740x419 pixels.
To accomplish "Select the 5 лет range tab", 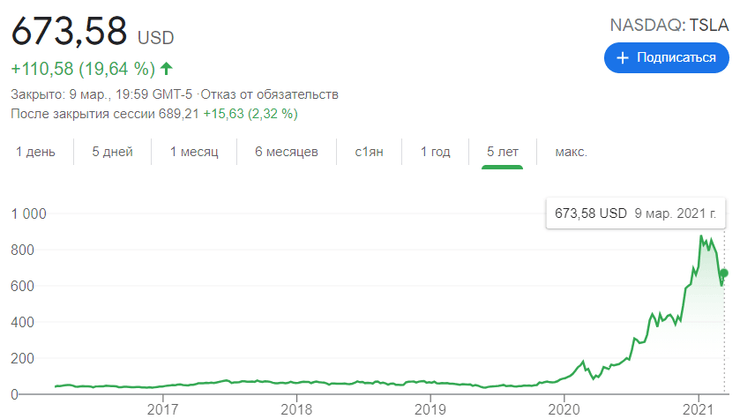I will point(502,152).
